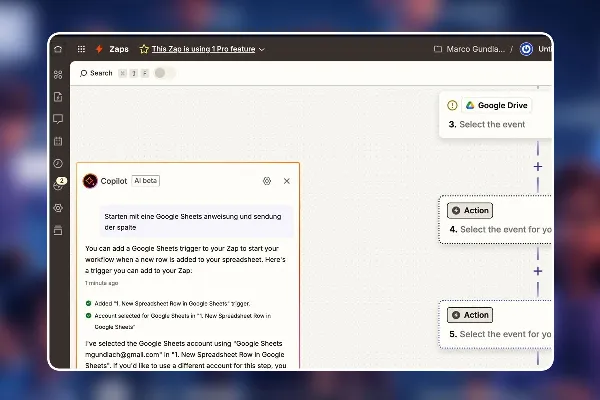Viewport: 600px width, 400px height.
Task: Click the 'You can add a Google Sheets trigger' reply
Action: click(x=185, y=260)
